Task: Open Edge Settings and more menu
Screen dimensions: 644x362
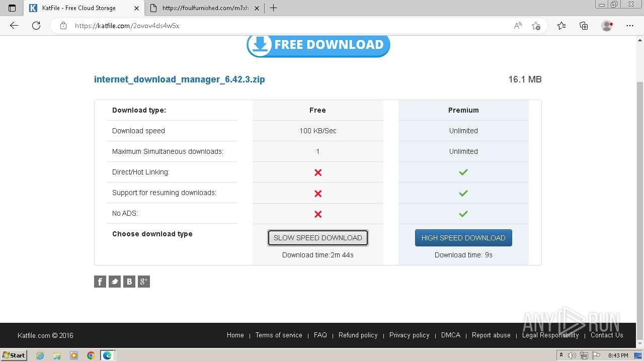Action: click(x=630, y=26)
